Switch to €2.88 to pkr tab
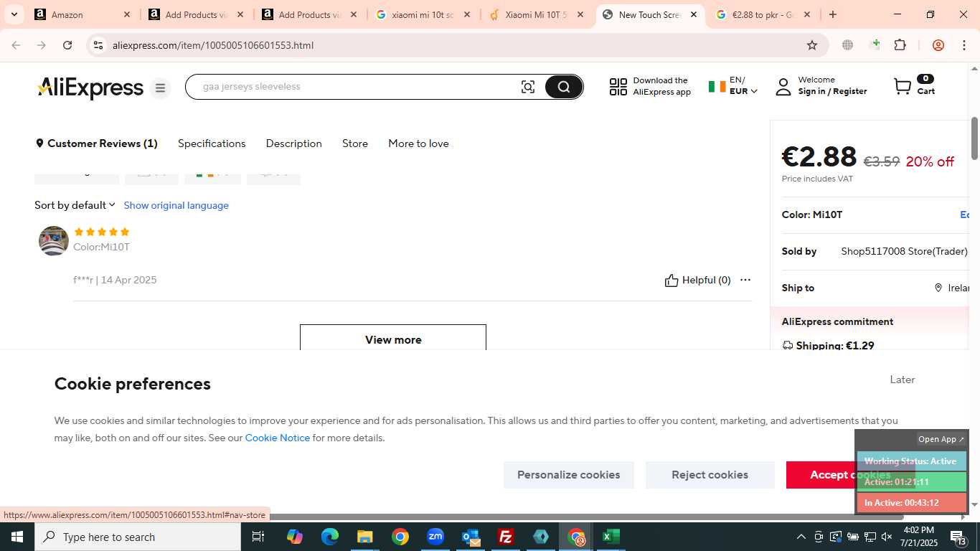 click(x=764, y=14)
